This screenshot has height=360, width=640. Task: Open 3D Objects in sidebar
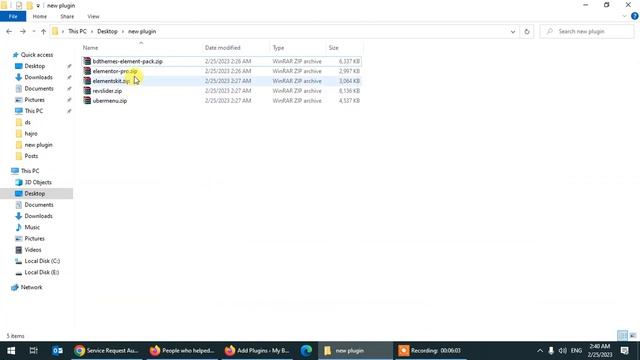pyautogui.click(x=38, y=182)
